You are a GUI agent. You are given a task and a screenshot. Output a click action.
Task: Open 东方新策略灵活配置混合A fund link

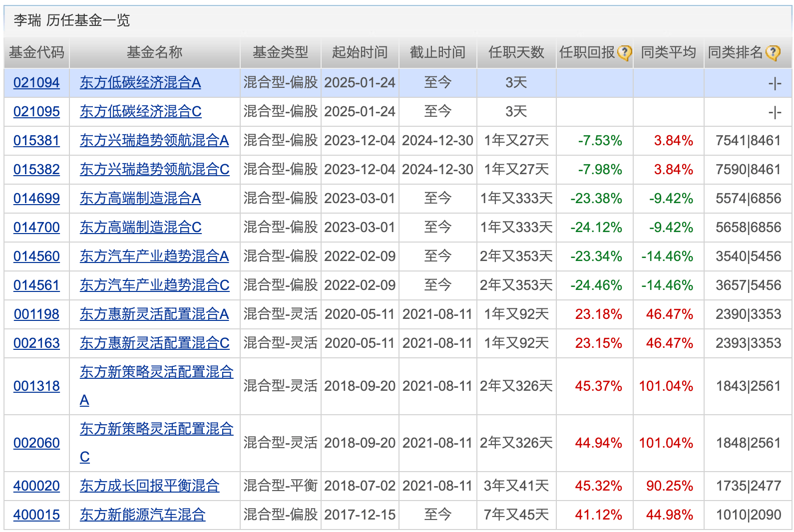pyautogui.click(x=156, y=372)
